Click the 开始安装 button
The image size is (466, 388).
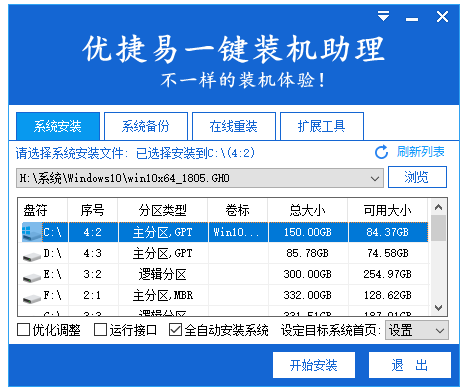tap(314, 365)
